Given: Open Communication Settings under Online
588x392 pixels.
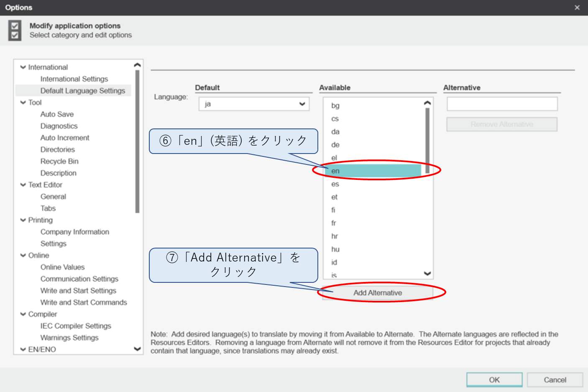Looking at the screenshot, I should [x=79, y=279].
